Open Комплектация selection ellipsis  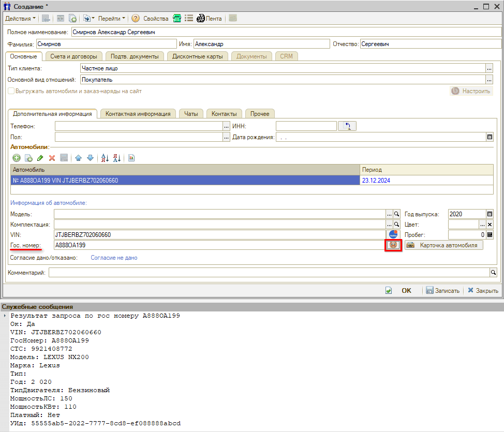click(x=389, y=225)
